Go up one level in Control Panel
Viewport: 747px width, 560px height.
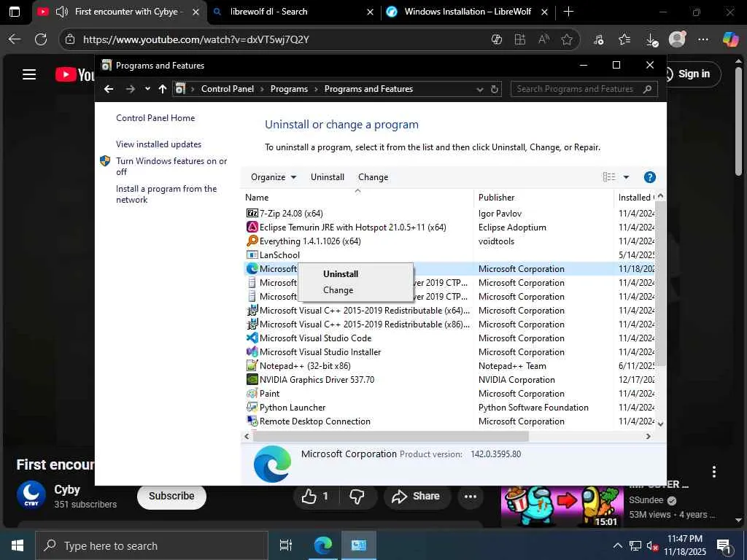coord(163,89)
